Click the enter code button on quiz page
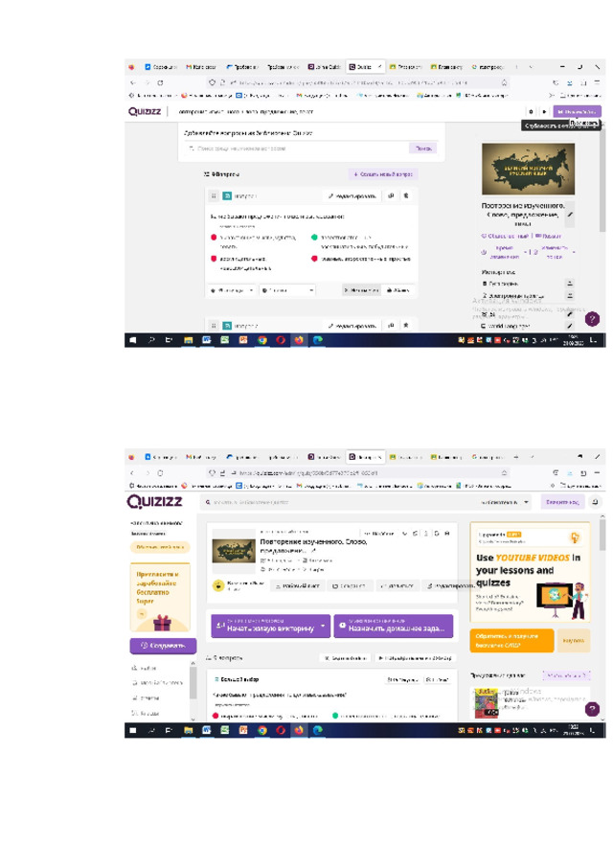This screenshot has width=613, height=868. click(562, 502)
